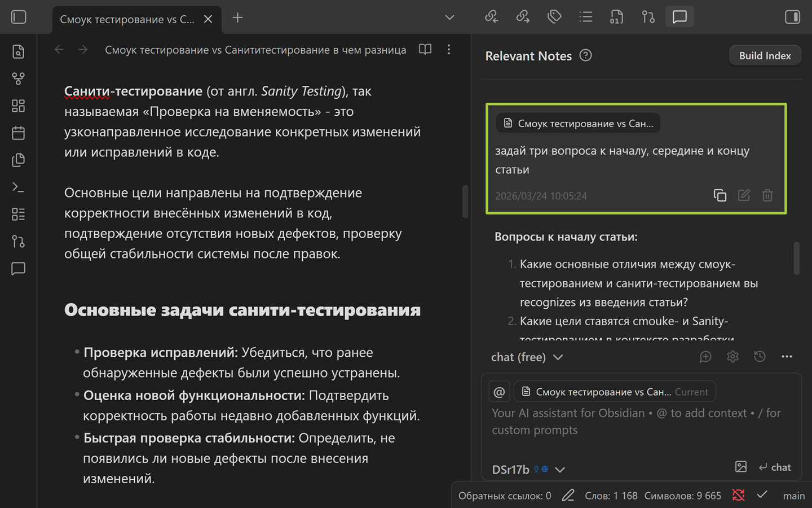
Task: Send the message with chat button
Action: [775, 467]
